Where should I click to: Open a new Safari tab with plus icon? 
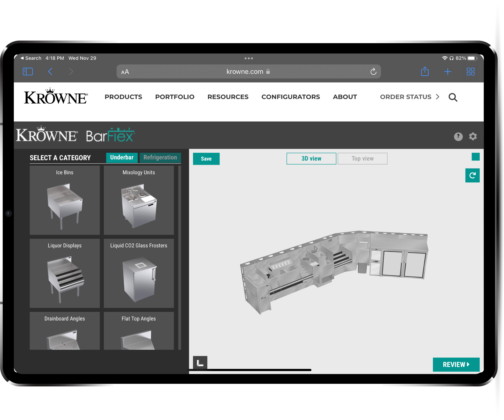tap(447, 71)
